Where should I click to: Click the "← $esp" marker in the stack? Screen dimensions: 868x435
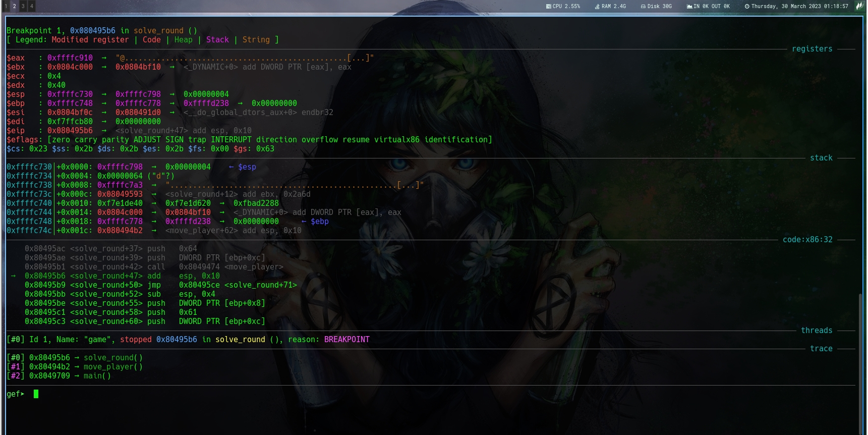243,167
